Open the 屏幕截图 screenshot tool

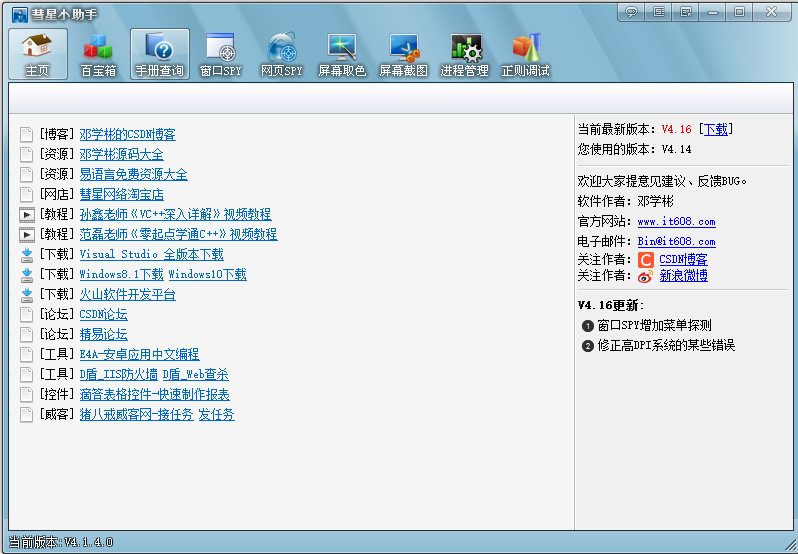[x=404, y=53]
